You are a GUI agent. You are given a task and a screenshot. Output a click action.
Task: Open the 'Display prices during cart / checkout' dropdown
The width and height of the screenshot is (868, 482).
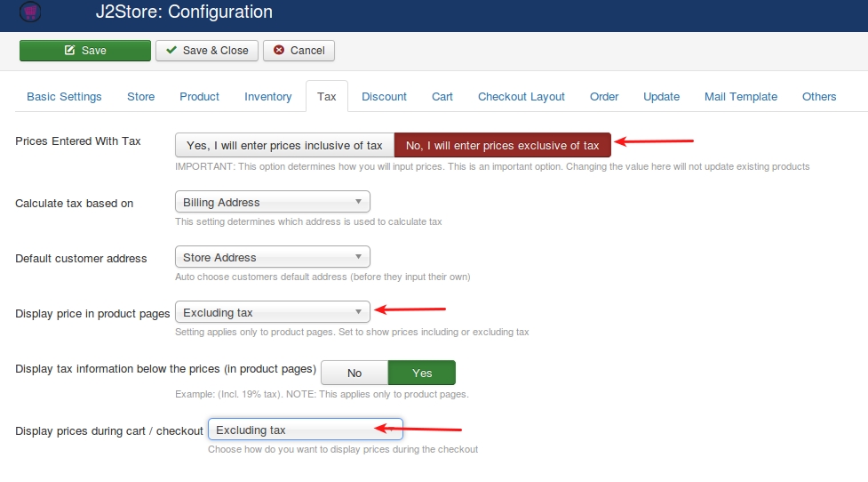(x=306, y=430)
